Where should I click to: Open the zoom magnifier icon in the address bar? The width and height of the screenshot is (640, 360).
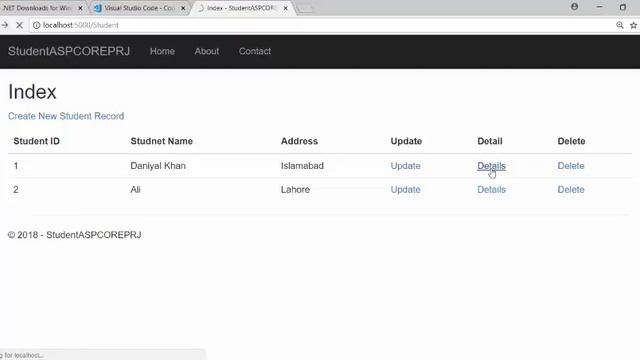pos(620,25)
